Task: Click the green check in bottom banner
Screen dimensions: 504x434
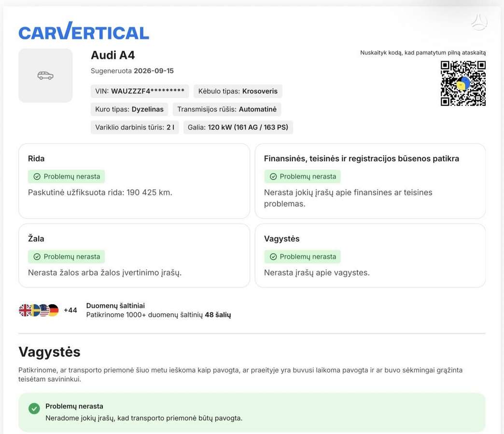Action: (34, 408)
